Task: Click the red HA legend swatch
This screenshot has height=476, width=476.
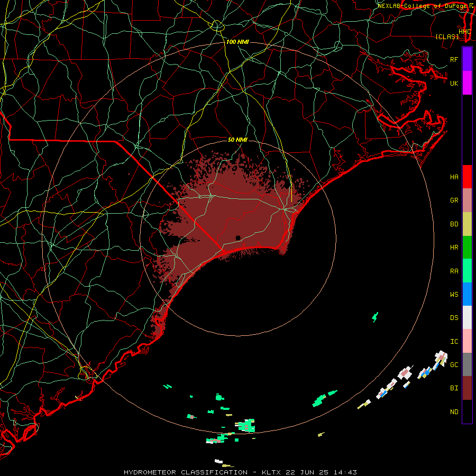Action: coord(467,177)
